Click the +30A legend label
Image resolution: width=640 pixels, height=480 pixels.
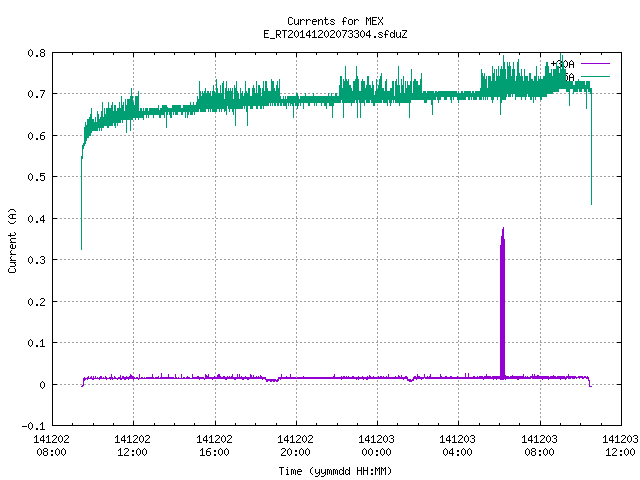coord(562,64)
